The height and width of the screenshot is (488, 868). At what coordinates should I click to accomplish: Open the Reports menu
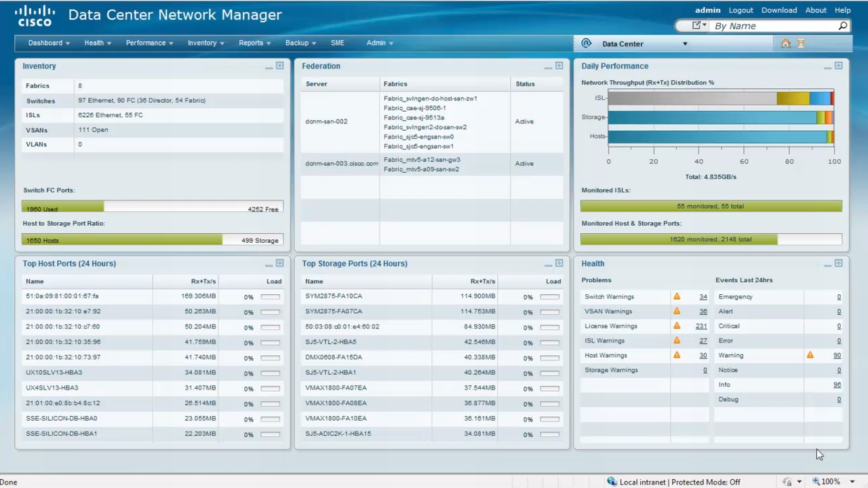(254, 43)
